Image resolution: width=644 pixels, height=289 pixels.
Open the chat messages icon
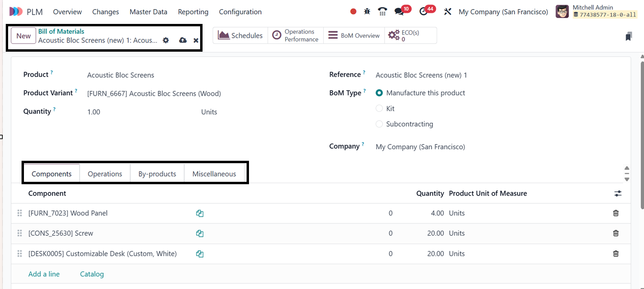point(399,11)
